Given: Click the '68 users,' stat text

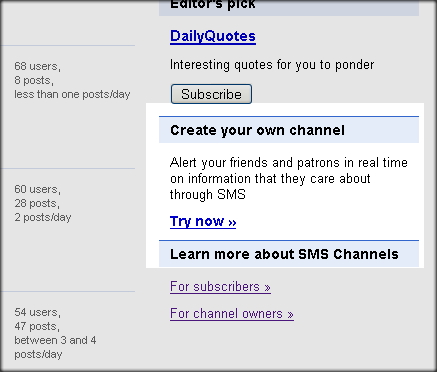Looking at the screenshot, I should pos(37,66).
